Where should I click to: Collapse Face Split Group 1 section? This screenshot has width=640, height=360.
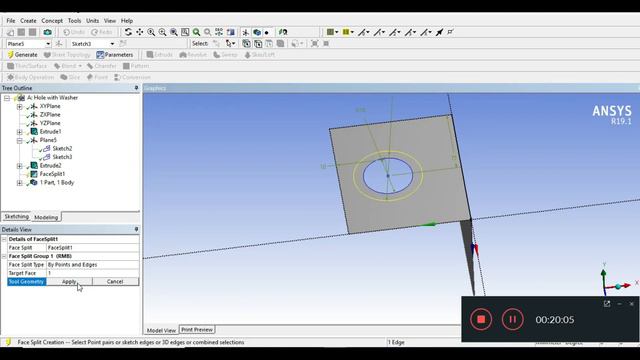tap(4, 256)
